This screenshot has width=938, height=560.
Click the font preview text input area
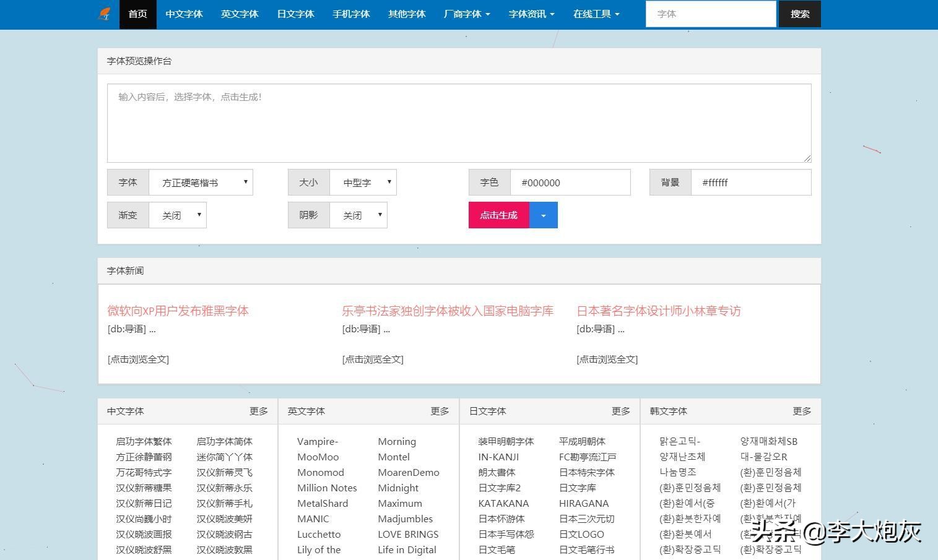(459, 123)
